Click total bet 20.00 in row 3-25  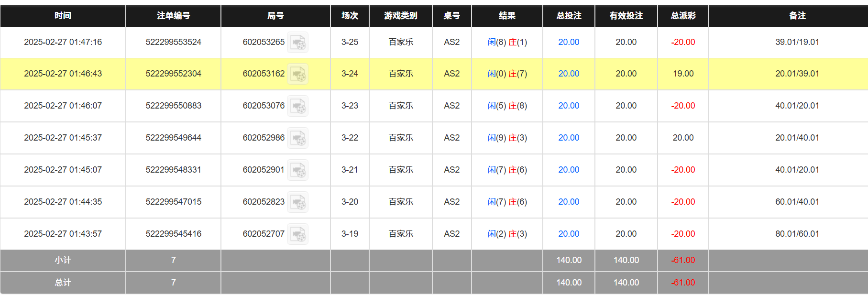pyautogui.click(x=569, y=42)
